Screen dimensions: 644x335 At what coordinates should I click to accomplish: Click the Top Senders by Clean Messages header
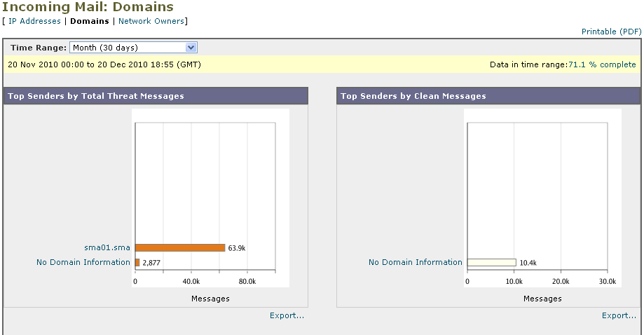[x=488, y=95]
